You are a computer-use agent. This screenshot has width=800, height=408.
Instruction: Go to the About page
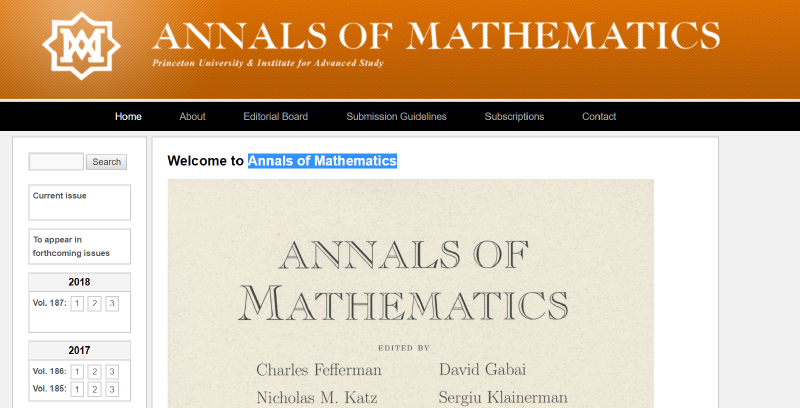192,117
